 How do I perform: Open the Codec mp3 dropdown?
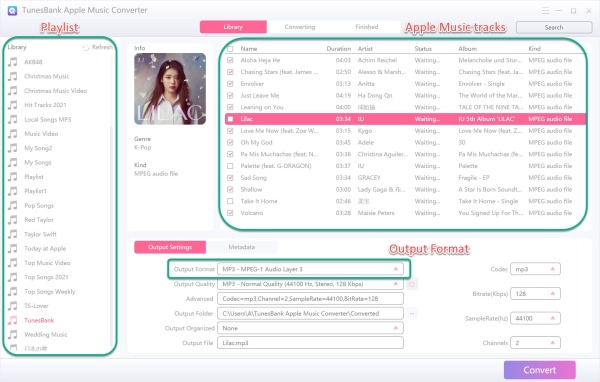coord(535,269)
